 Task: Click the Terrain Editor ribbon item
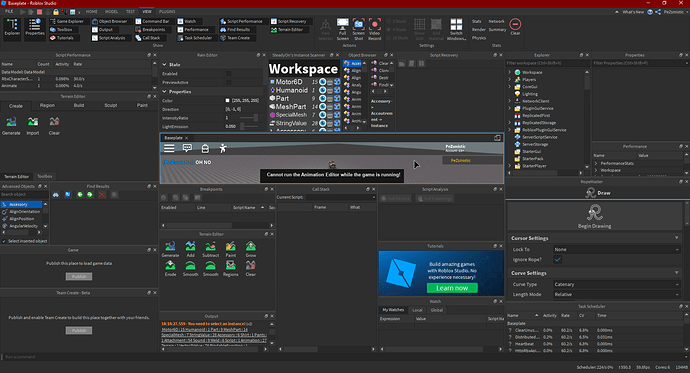click(287, 29)
